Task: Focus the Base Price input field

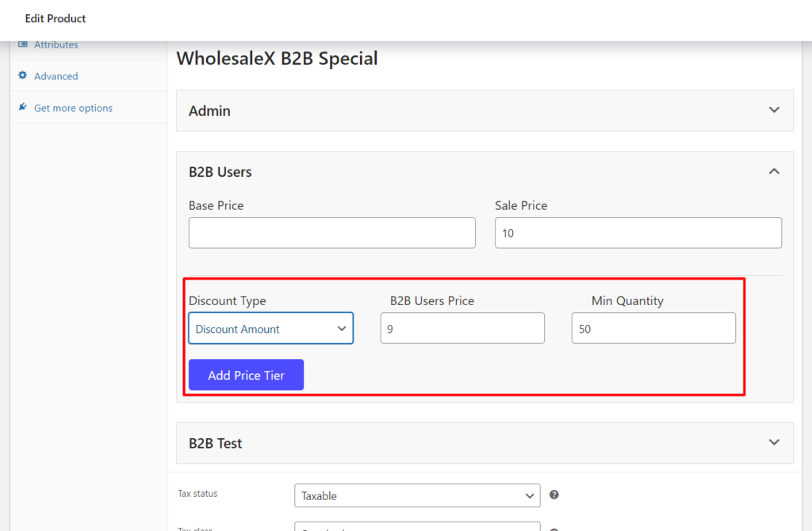Action: pos(332,233)
